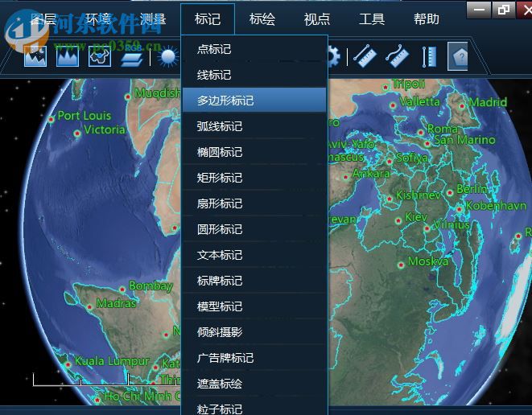Choose 点标记 from the dropdown
532x415 pixels.
pos(254,49)
